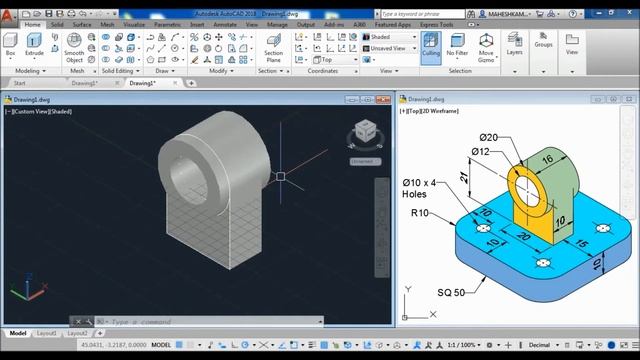Click the Polygon tool in Draw panel
Screen dimensions: 640x360
pyautogui.click(x=150, y=60)
